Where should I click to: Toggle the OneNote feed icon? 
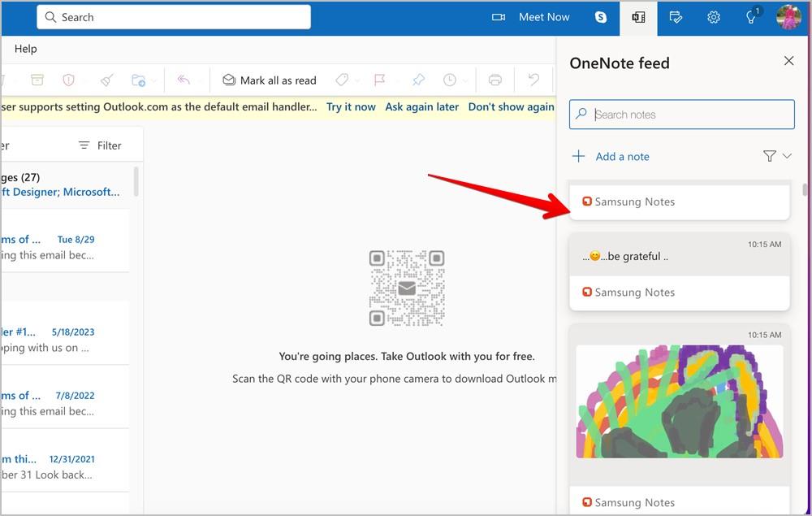coord(638,18)
